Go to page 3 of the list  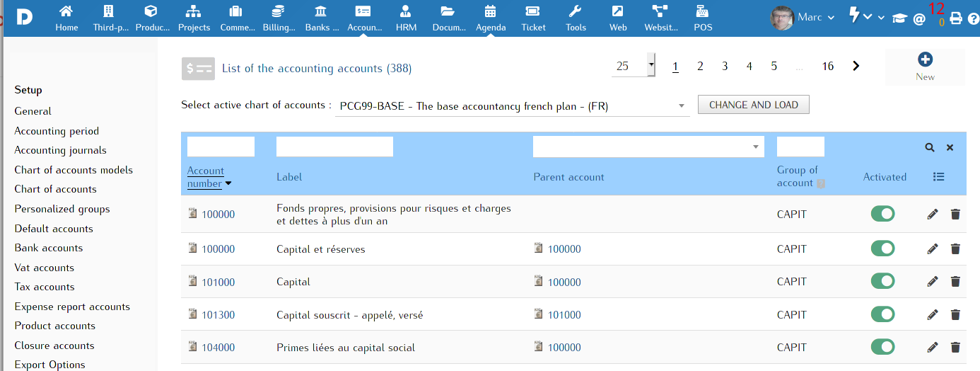click(x=725, y=66)
